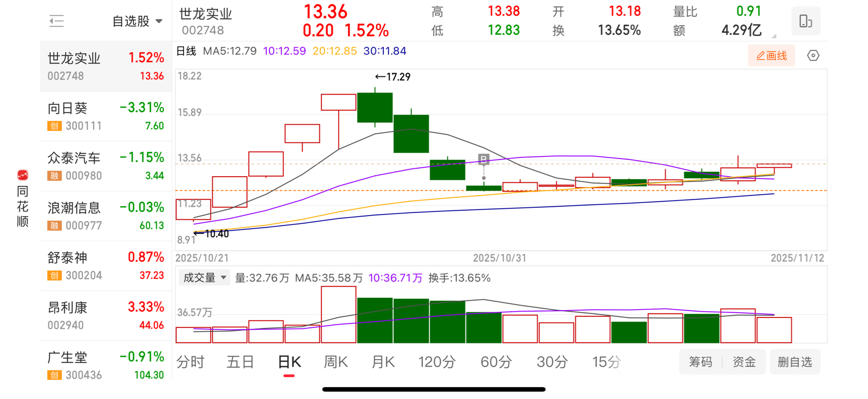
Task: Select 众泰汽车 in watchlist
Action: 106,166
